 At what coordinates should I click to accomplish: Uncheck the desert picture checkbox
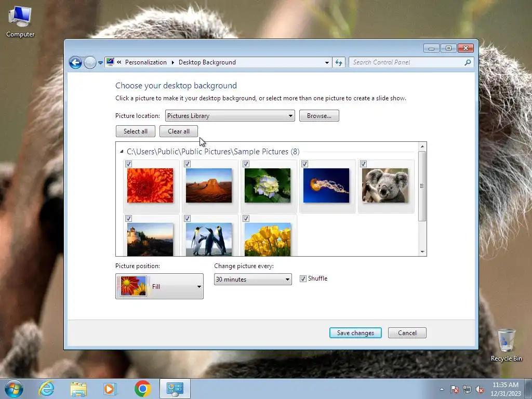187,164
